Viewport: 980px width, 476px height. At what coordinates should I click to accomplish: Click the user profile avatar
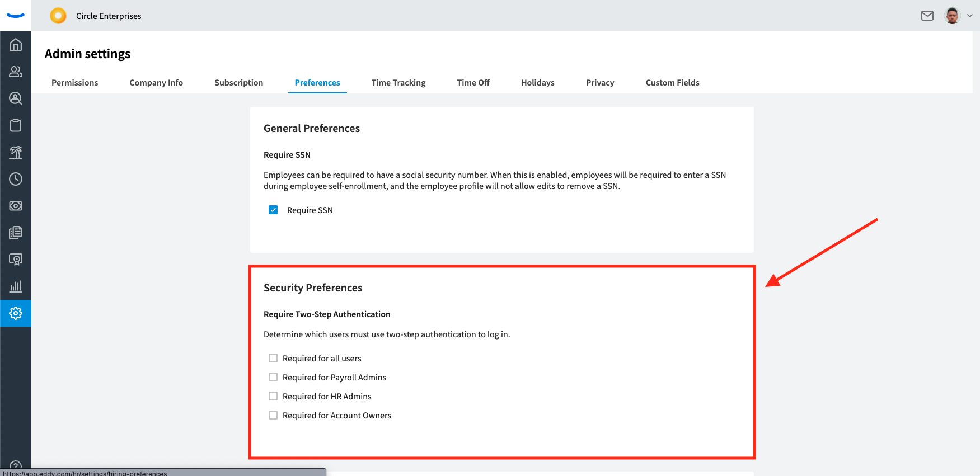(x=953, y=16)
